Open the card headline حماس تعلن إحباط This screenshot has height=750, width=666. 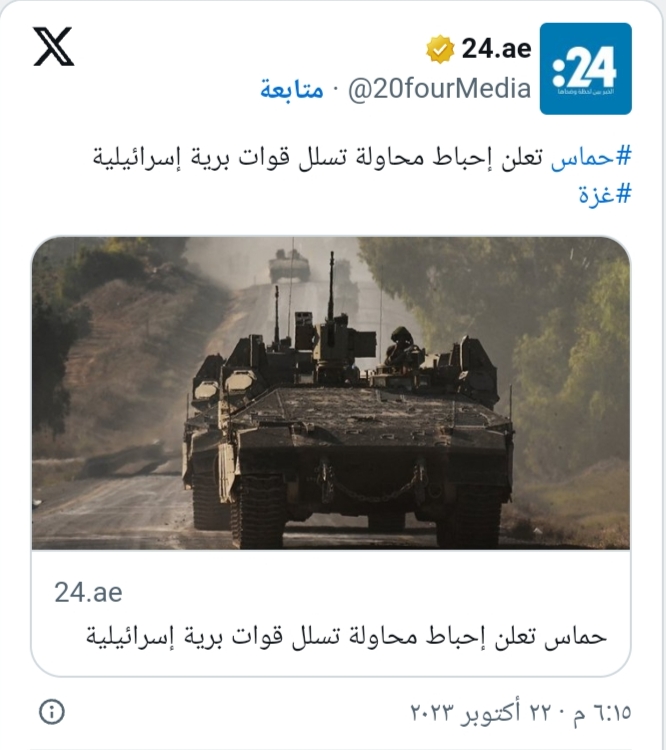click(x=346, y=637)
